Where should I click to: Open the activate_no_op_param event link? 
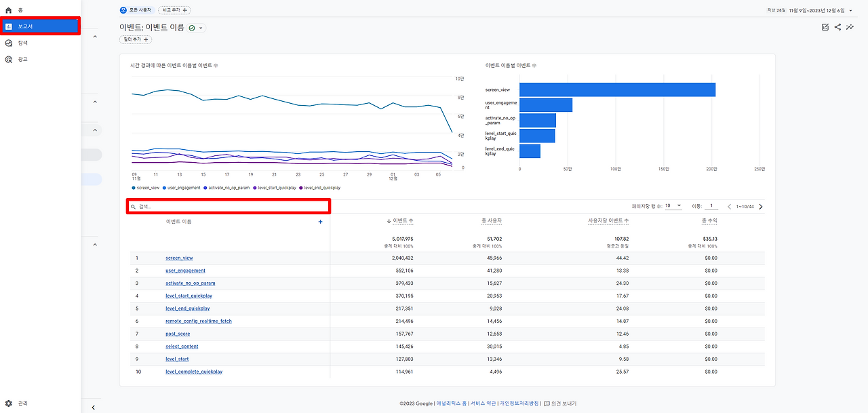click(190, 283)
